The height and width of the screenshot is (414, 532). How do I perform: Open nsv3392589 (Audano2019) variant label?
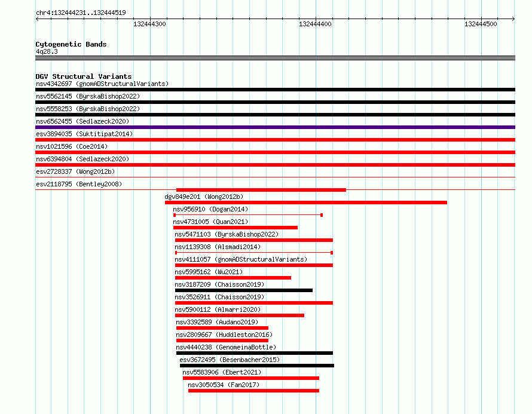(217, 322)
